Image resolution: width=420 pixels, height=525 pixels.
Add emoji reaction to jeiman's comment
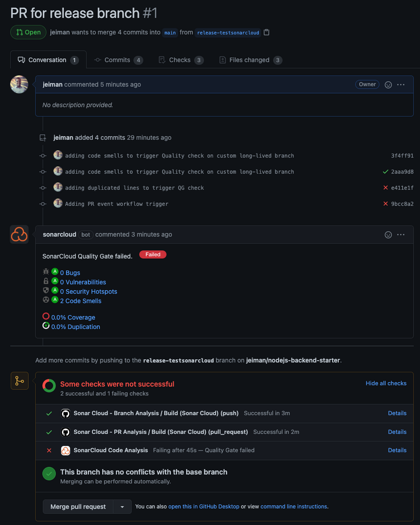[x=388, y=84]
